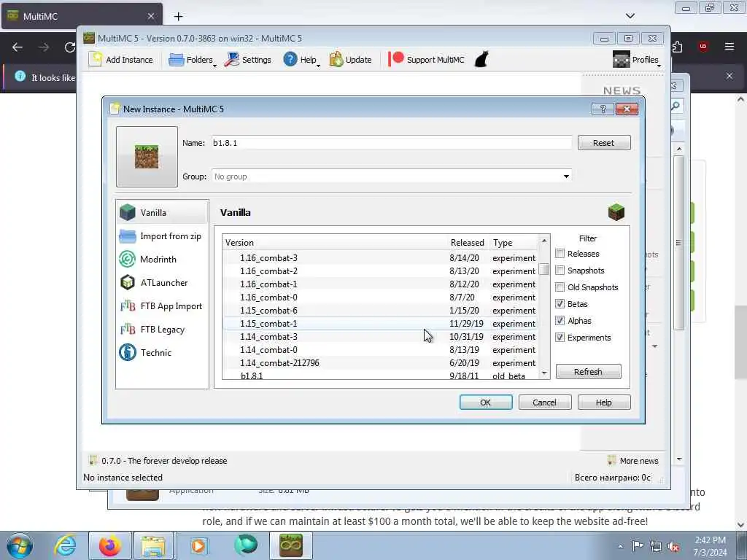The image size is (747, 560).
Task: Select Technic in the source list
Action: coord(162,352)
